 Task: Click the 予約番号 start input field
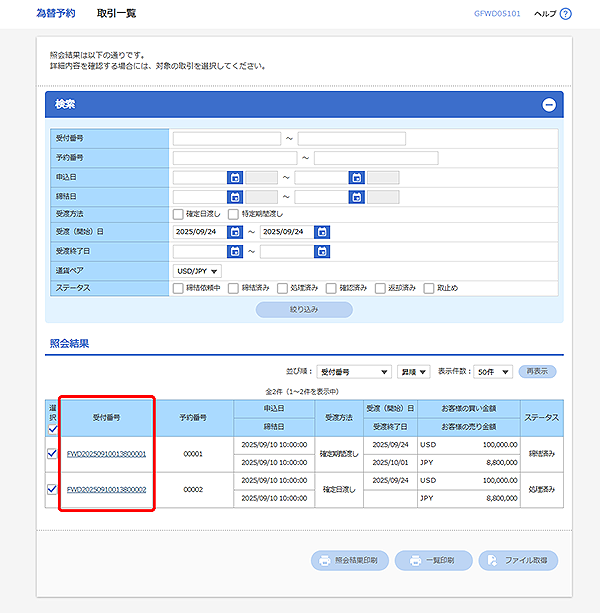pyautogui.click(x=235, y=158)
